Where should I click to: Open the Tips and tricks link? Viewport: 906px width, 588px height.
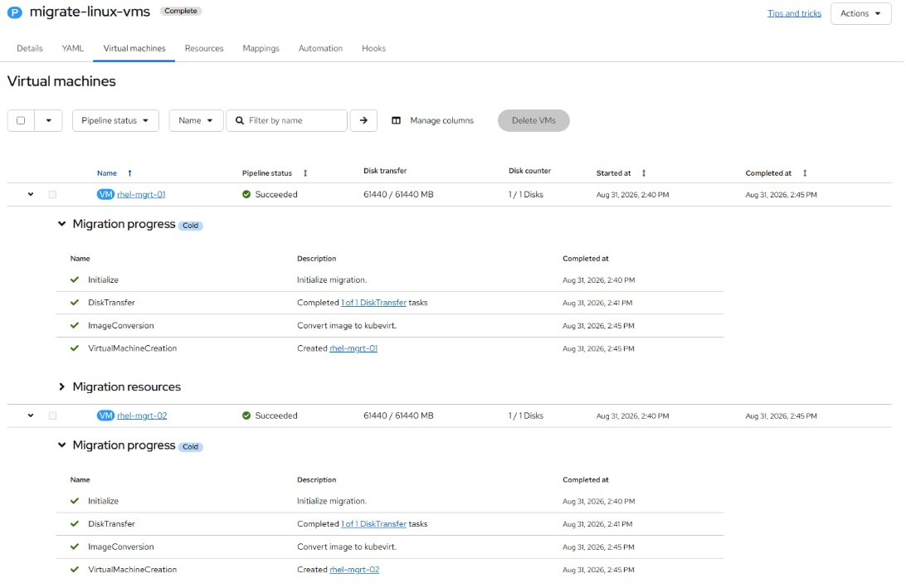[794, 13]
